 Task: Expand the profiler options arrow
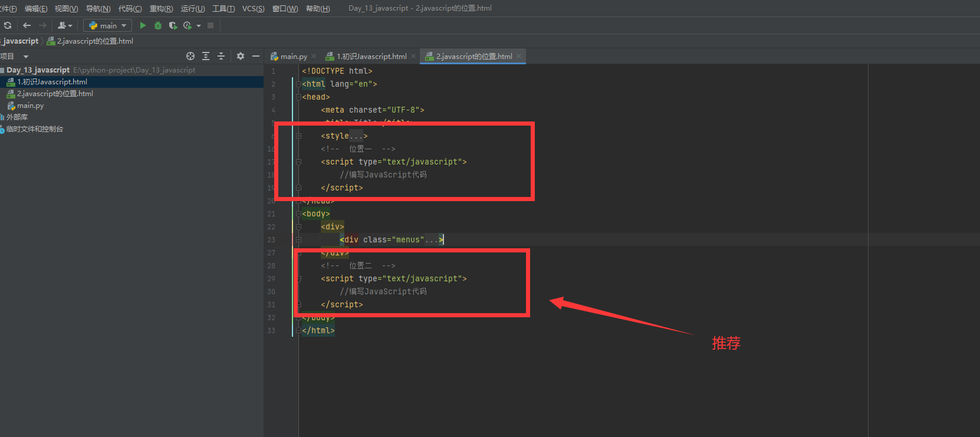(199, 25)
